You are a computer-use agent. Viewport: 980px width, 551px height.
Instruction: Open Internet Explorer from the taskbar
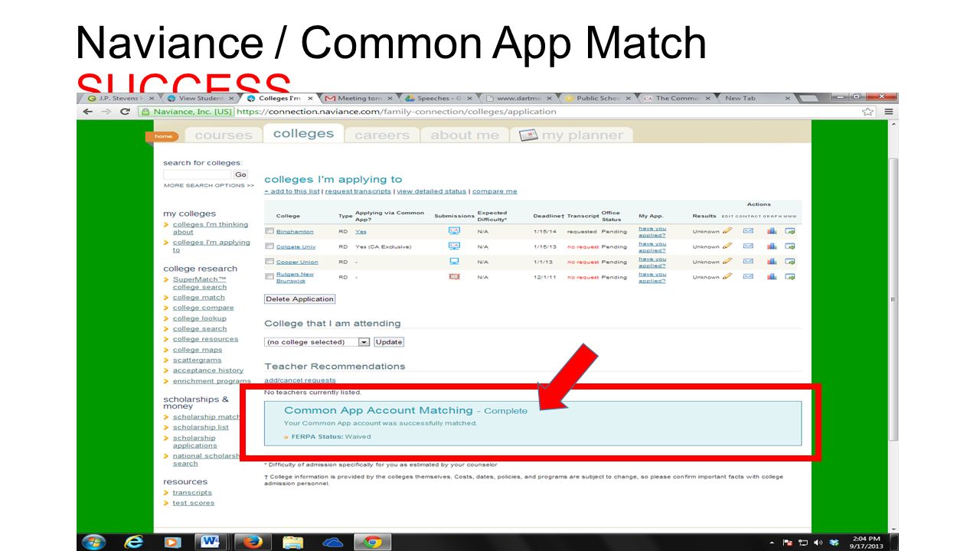click(x=132, y=542)
